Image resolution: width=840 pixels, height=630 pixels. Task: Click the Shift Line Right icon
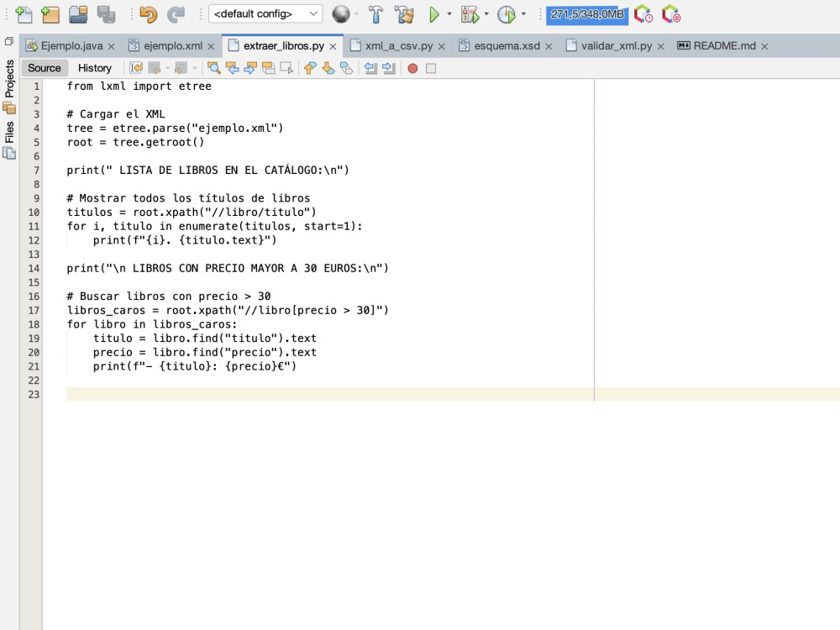tap(389, 68)
